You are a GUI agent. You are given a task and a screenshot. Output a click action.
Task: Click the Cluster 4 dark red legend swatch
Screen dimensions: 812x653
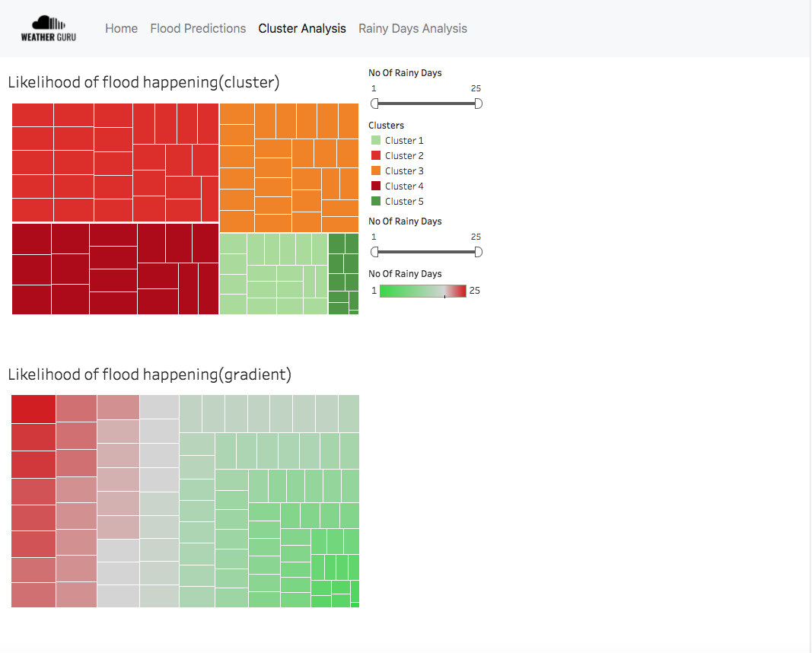coord(376,186)
